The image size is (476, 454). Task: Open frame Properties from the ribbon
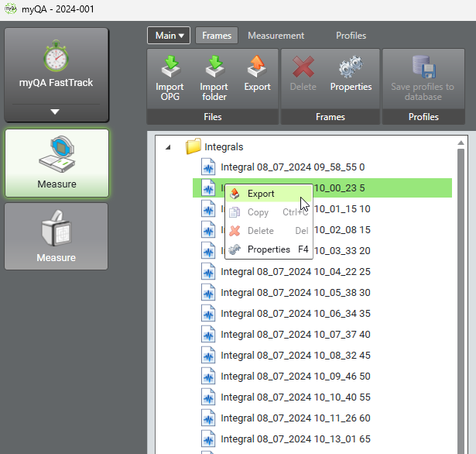(351, 74)
